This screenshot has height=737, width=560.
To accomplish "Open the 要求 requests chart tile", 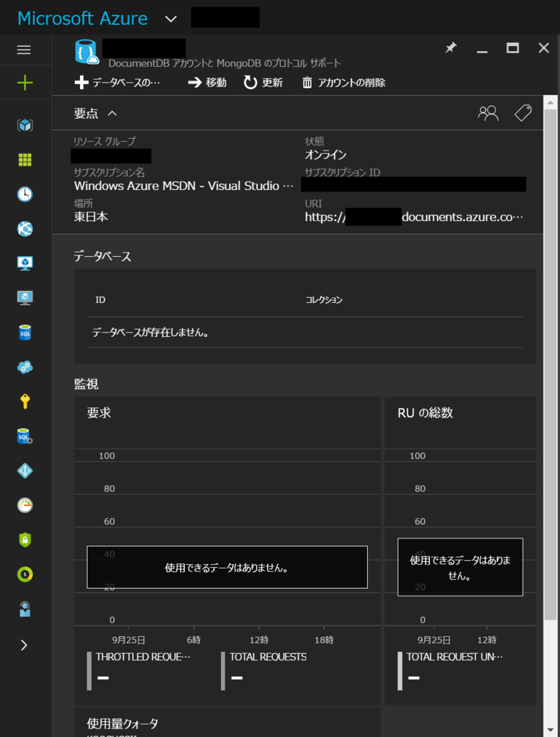I will coord(227,551).
